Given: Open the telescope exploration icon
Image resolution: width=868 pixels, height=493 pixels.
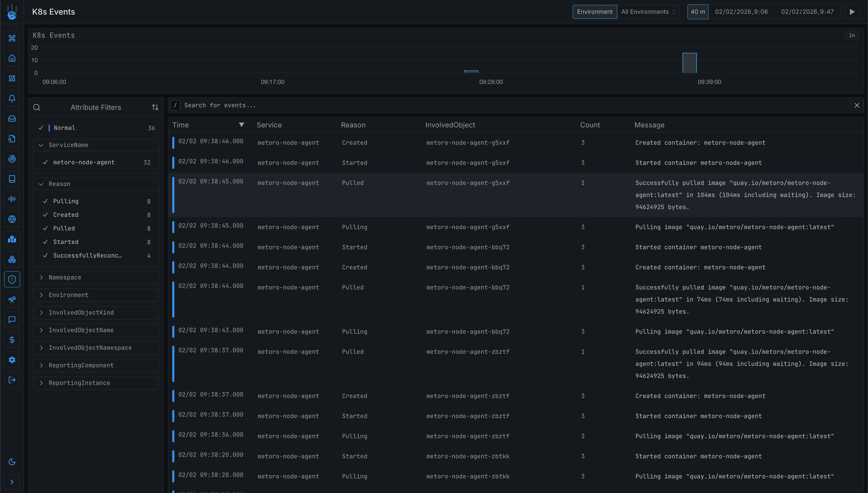Looking at the screenshot, I should [12, 299].
